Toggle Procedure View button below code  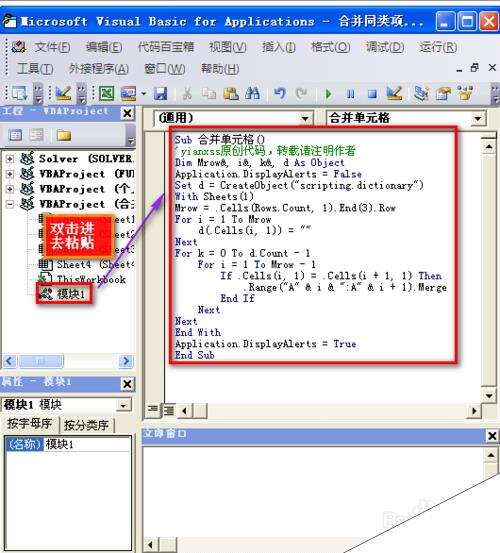click(x=153, y=410)
